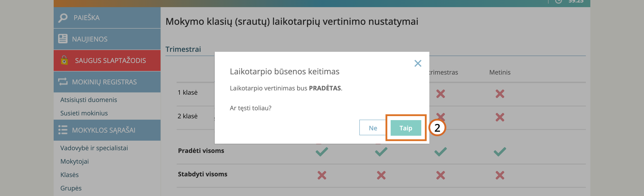Click the Saugus slaptažodis lock icon
The height and width of the screenshot is (196, 644).
click(64, 60)
